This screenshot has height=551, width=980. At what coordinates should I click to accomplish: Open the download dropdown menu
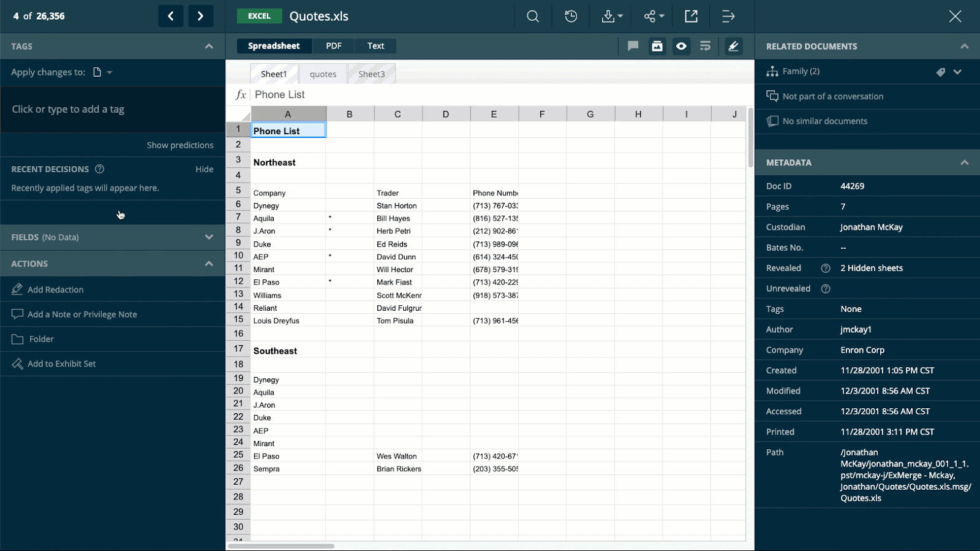[612, 17]
